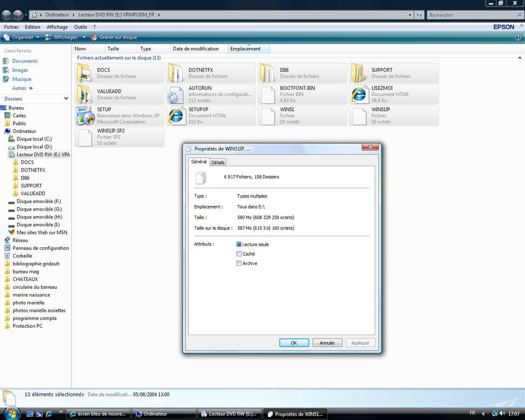Click the Back navigation arrow
Screen dimensions: 525x420
7,15
